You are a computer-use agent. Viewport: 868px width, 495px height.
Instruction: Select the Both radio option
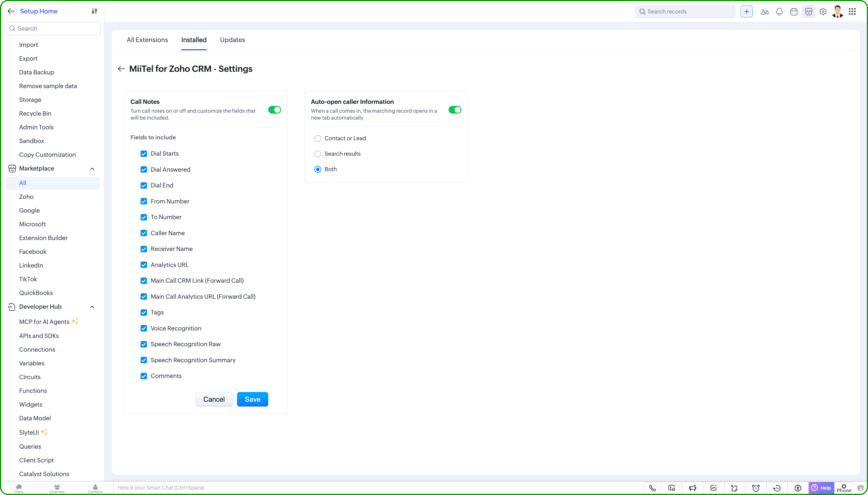point(318,169)
